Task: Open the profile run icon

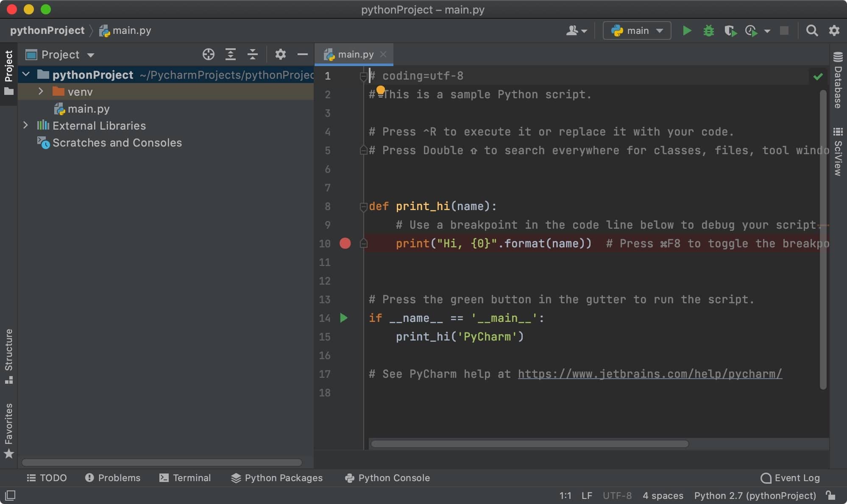Action: tap(751, 30)
